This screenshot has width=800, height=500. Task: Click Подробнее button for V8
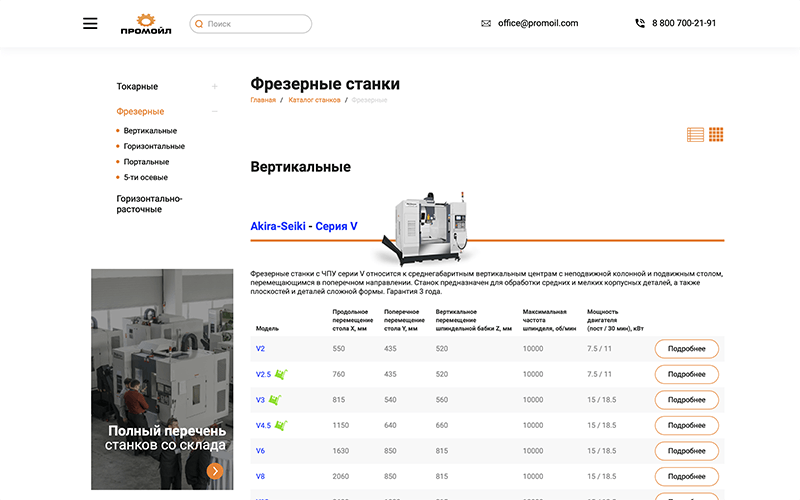[687, 477]
